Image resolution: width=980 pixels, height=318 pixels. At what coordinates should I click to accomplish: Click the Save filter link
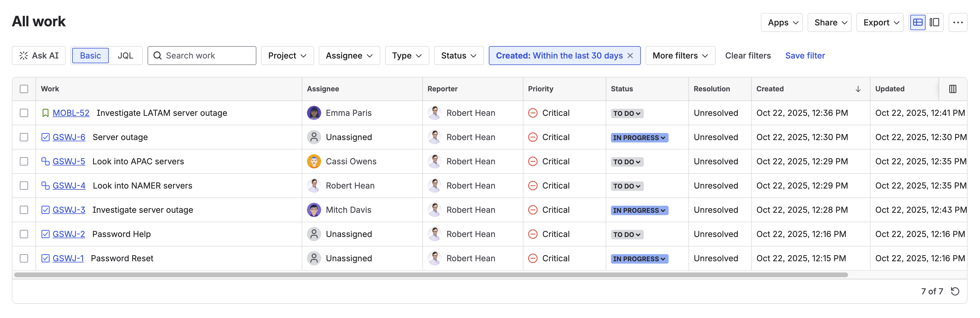click(x=805, y=56)
